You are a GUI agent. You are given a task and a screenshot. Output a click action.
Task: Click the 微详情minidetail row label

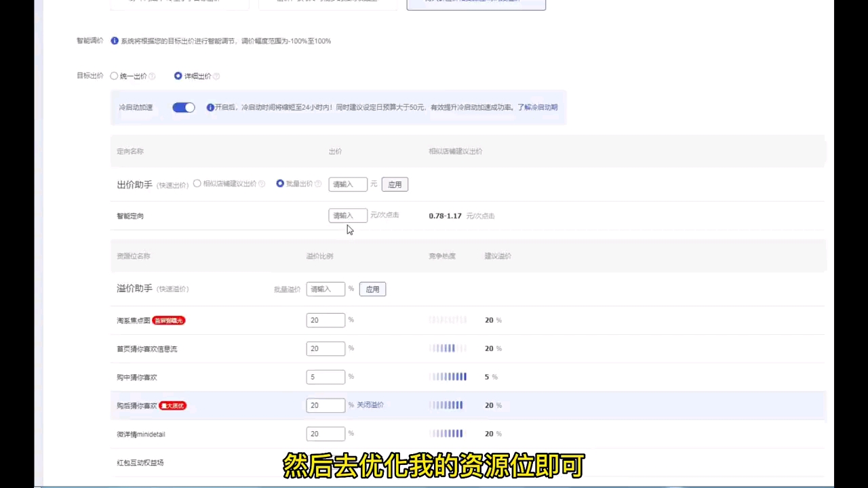point(141,434)
